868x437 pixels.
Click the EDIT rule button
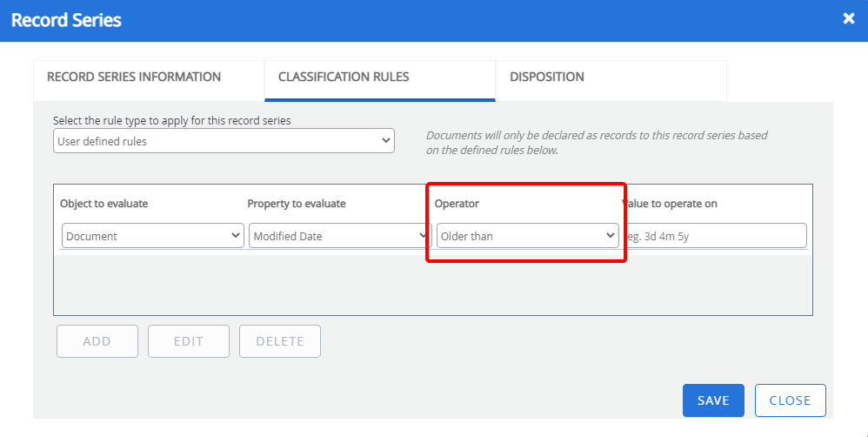pyautogui.click(x=189, y=341)
